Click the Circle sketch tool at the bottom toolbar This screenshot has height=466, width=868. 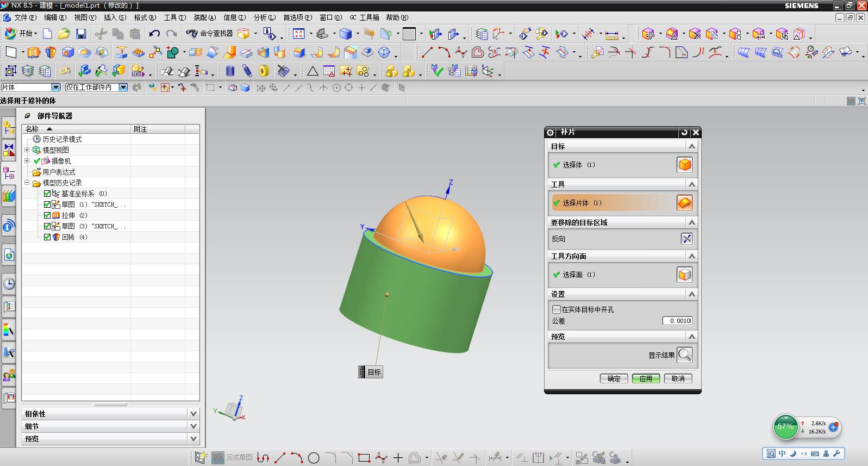pos(314,458)
